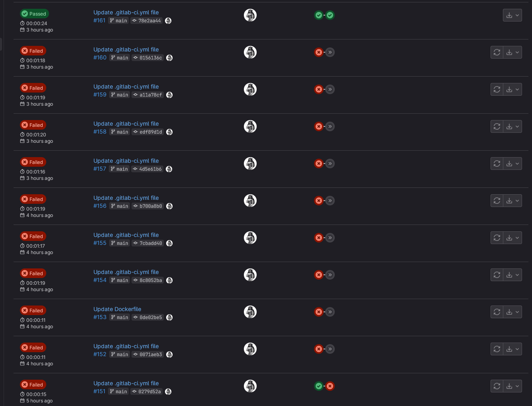Open the "Update Dockerfile" commit link
Screen dimensions: 532x406
coord(117,309)
